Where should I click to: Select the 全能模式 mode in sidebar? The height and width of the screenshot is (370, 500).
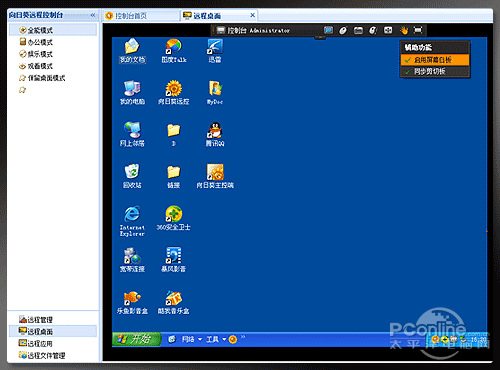click(53, 30)
